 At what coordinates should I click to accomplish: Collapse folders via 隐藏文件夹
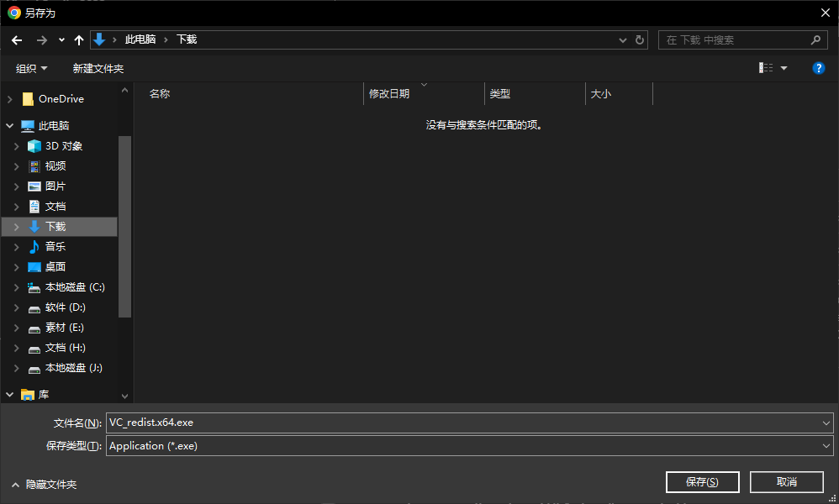click(x=45, y=484)
